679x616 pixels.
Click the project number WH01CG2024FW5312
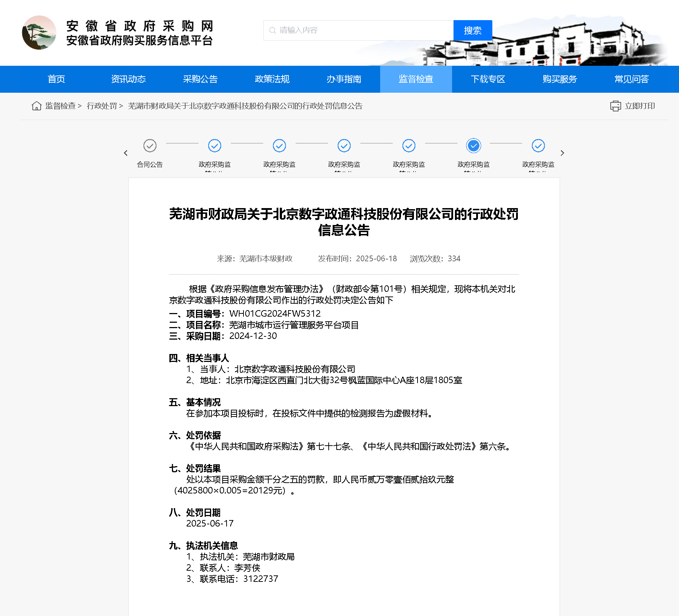(x=275, y=314)
